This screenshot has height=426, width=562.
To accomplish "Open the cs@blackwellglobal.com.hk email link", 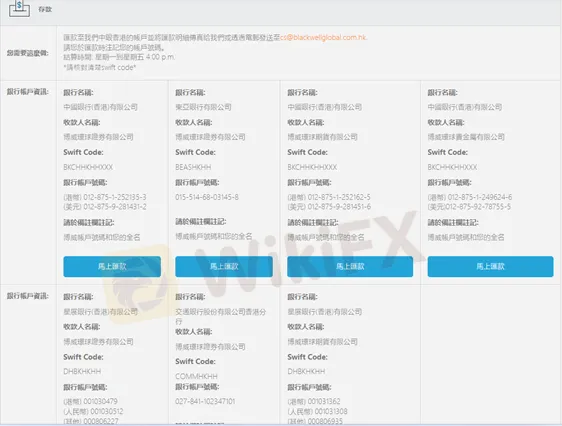I will click(323, 37).
